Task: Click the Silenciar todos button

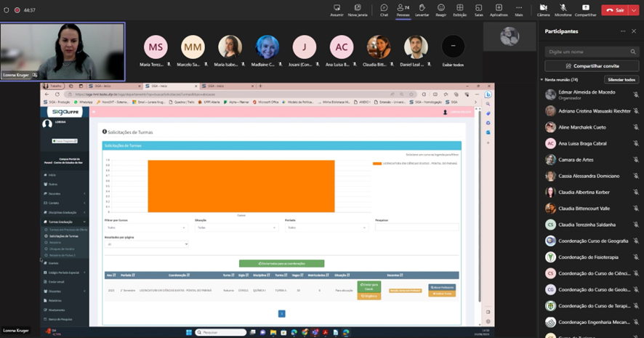Action: (621, 79)
